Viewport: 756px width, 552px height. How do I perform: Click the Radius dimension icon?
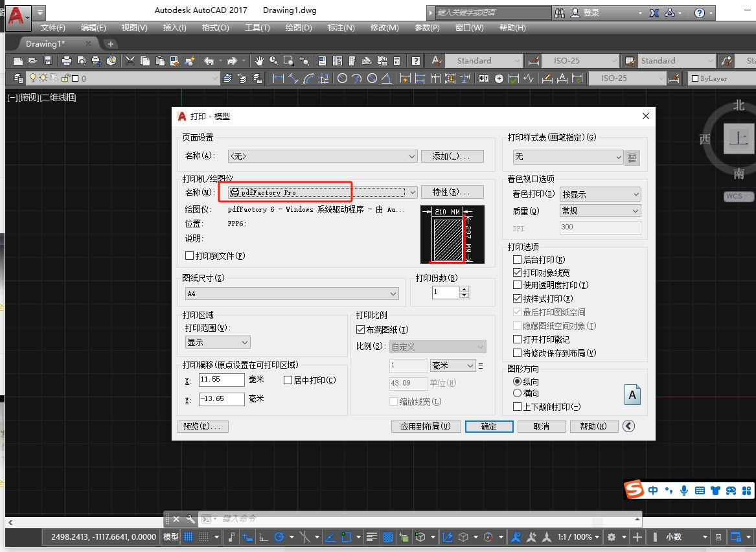click(x=342, y=78)
